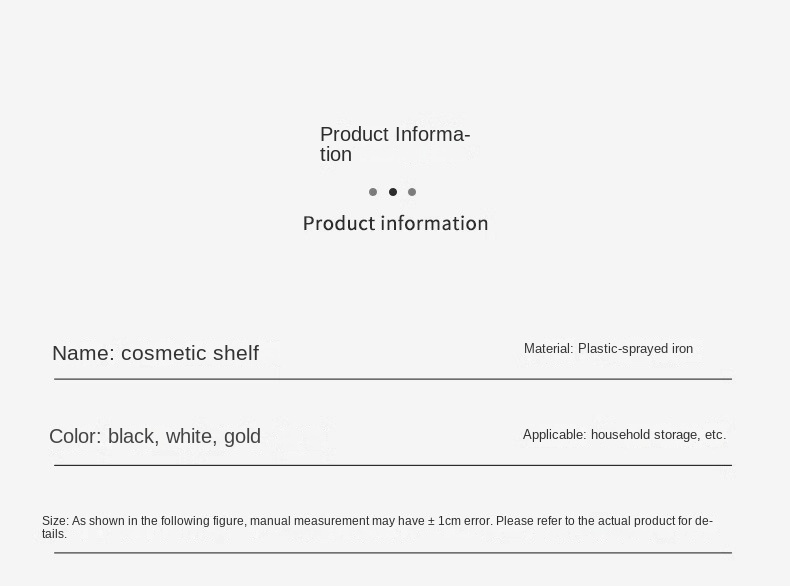Click the Size measurement note text
This screenshot has width=790, height=586.
tap(377, 527)
